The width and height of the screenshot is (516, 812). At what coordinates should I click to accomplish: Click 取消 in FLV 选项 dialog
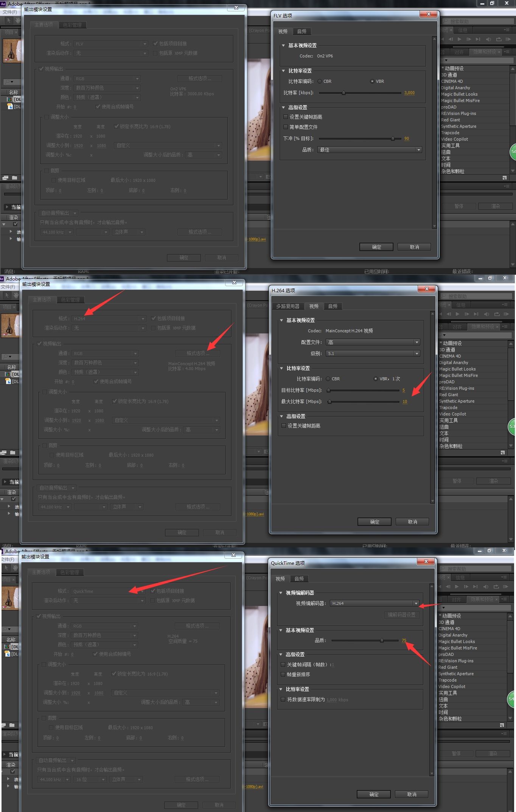[414, 247]
